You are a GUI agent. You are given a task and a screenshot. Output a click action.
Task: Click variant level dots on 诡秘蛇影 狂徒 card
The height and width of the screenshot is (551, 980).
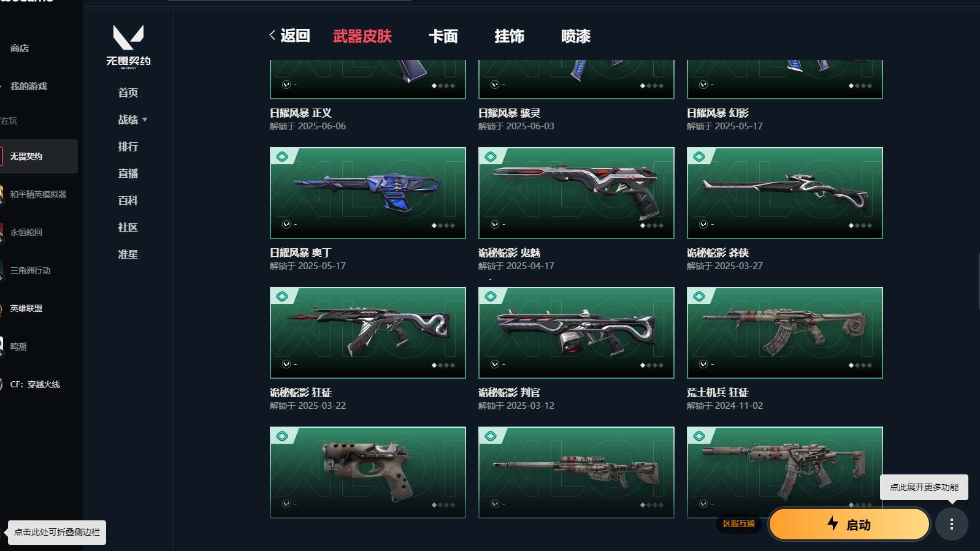point(443,365)
